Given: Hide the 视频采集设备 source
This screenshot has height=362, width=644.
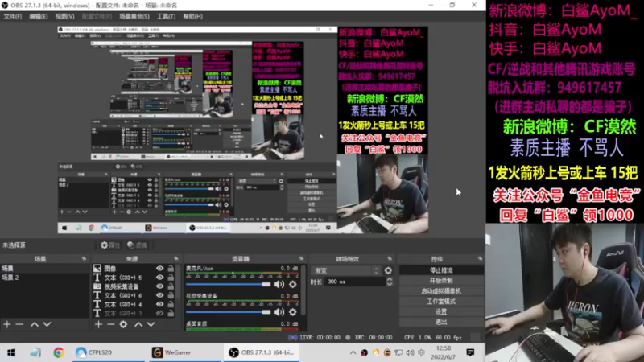Looking at the screenshot, I should tap(159, 286).
